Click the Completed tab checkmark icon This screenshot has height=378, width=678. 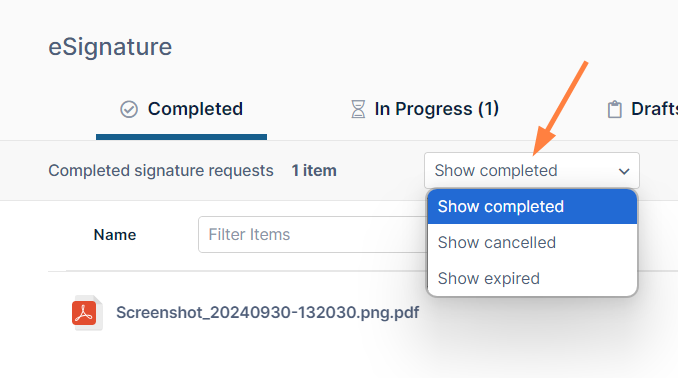click(129, 109)
